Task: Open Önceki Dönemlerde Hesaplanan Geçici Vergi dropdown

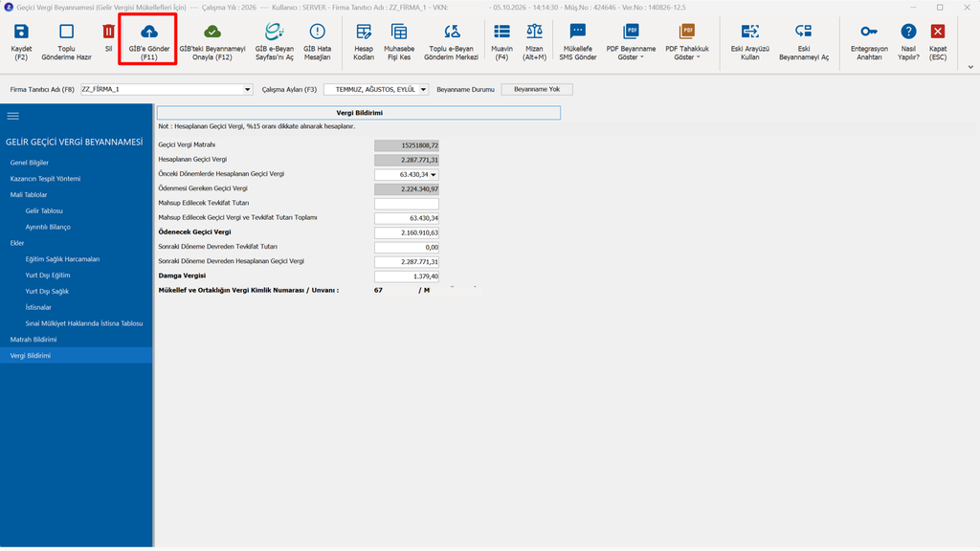Action: [434, 175]
